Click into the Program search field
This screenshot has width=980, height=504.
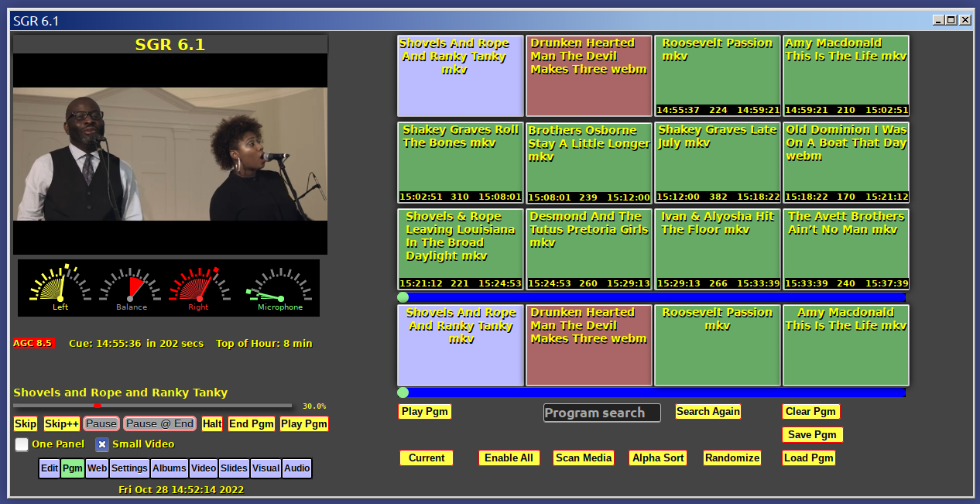click(602, 413)
